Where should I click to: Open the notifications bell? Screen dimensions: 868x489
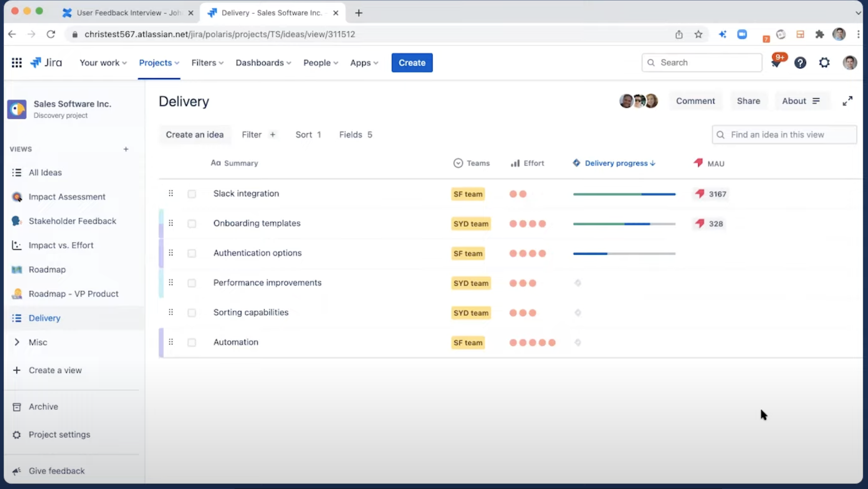click(776, 63)
